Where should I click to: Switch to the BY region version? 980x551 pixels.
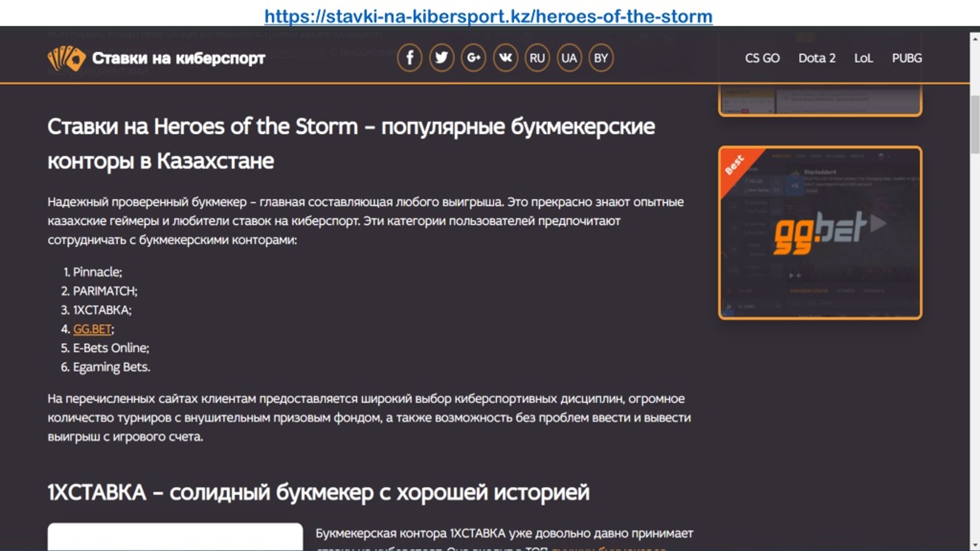(601, 58)
